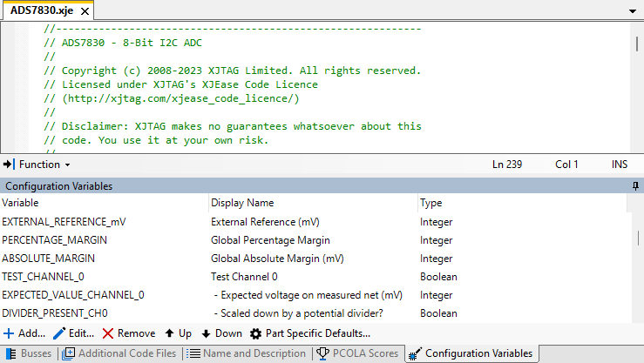Open the PCOLA Scores tab
This screenshot has width=644, height=363.
tap(358, 353)
